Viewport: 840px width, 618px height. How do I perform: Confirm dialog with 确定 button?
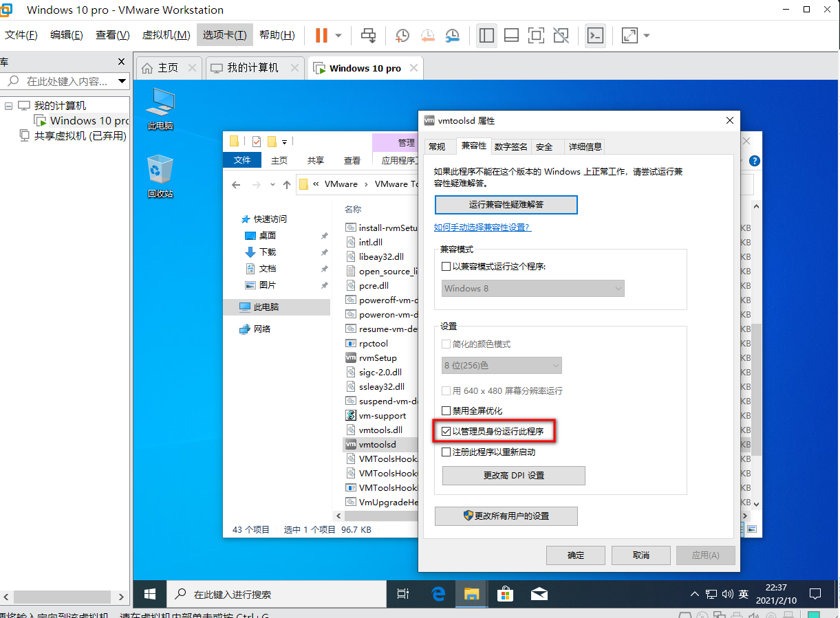(576, 555)
